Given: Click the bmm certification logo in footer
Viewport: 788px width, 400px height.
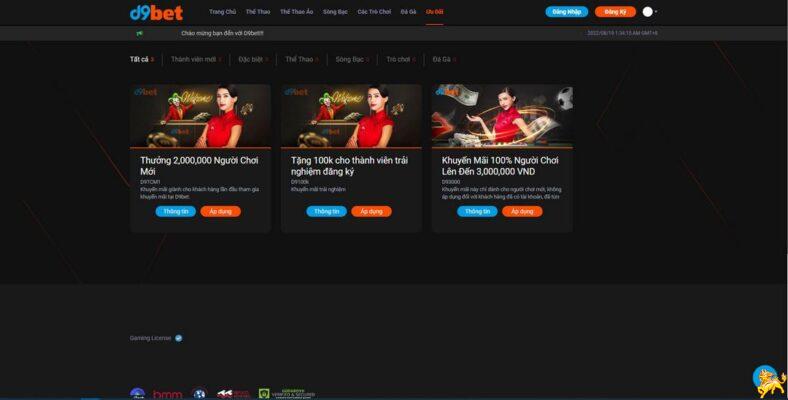Looking at the screenshot, I should click(x=167, y=394).
